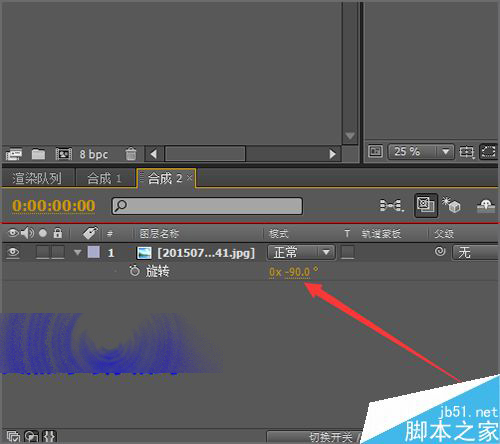Click the video eye column header

point(13,233)
